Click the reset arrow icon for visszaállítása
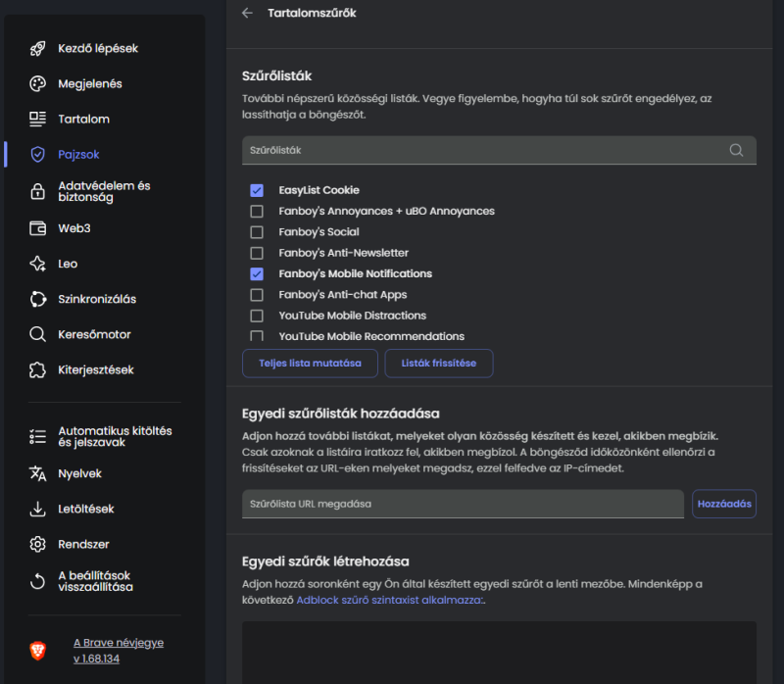 tap(37, 581)
